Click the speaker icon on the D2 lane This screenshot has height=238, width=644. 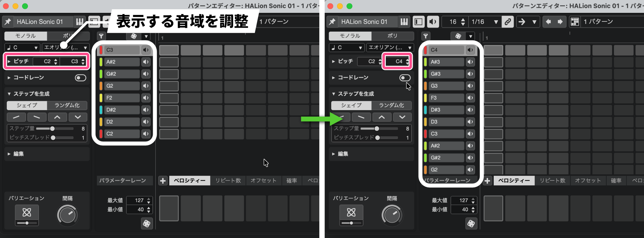coord(146,122)
